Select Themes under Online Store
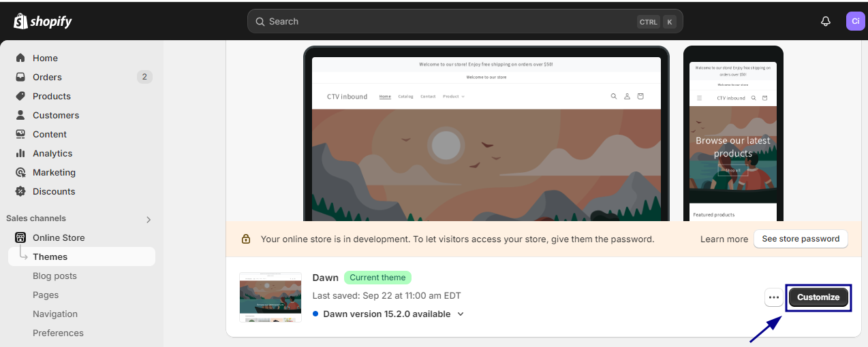This screenshot has width=868, height=347. [x=82, y=257]
